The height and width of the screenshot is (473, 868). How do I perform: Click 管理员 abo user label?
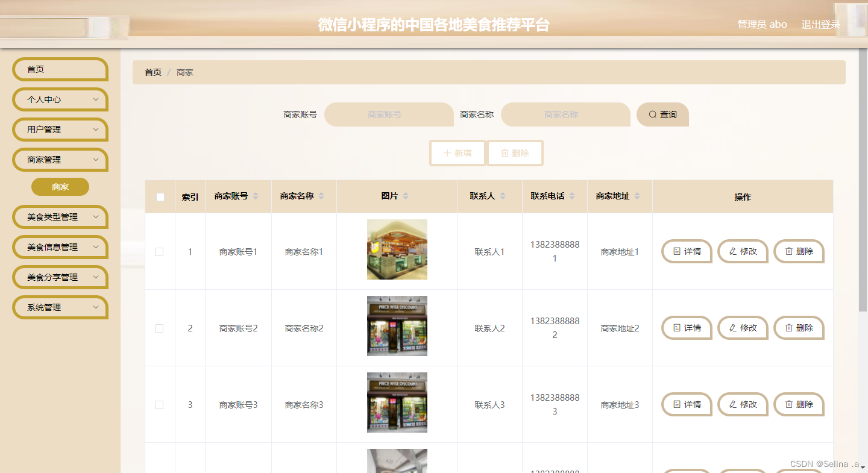click(763, 25)
